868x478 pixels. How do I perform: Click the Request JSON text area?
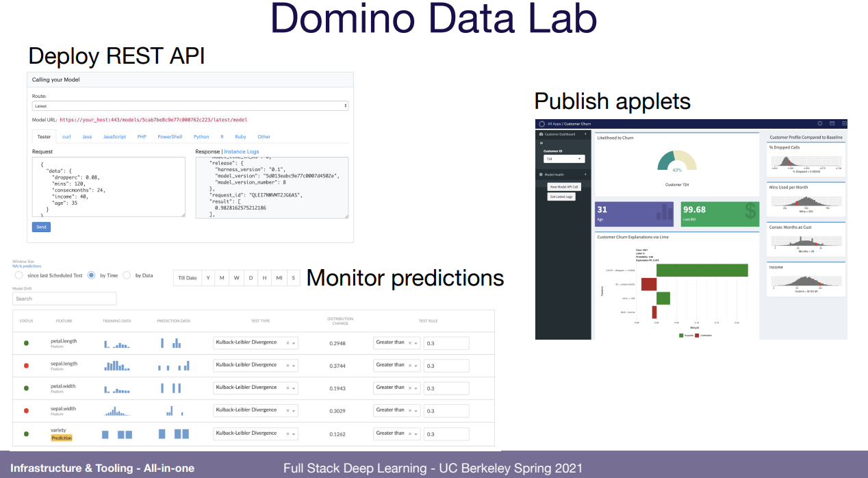tap(109, 187)
